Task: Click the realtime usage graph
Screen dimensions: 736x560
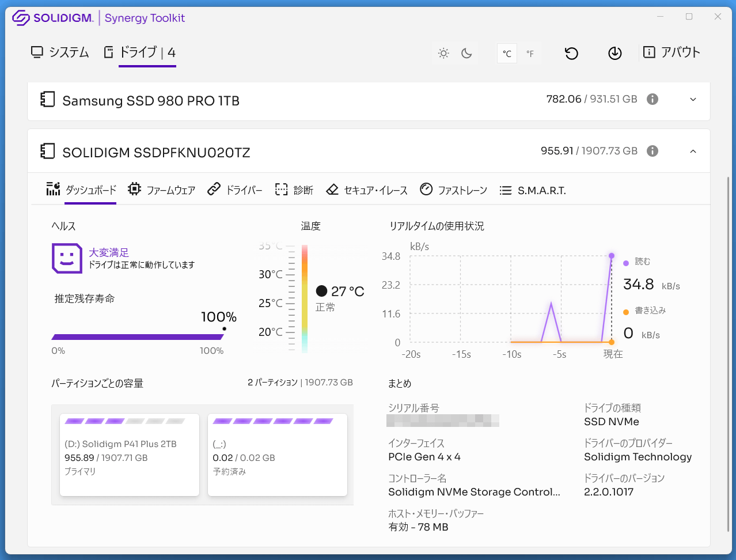Action: point(510,300)
